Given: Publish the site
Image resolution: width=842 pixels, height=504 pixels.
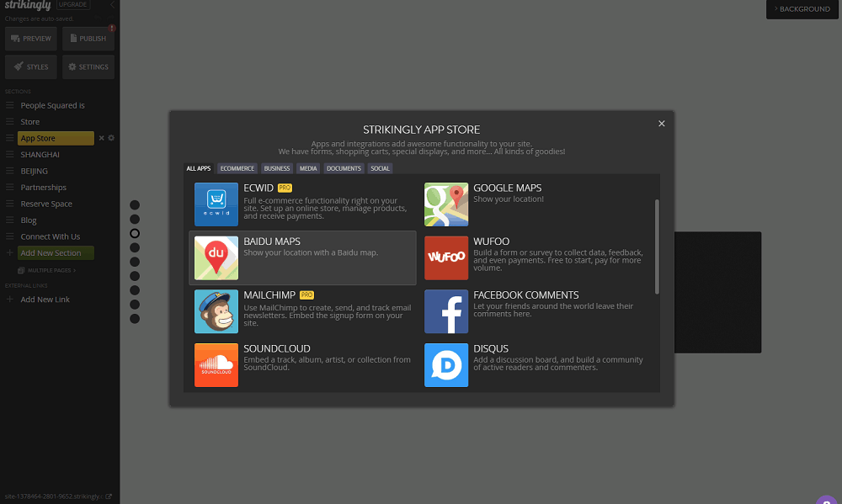Looking at the screenshot, I should (x=88, y=39).
